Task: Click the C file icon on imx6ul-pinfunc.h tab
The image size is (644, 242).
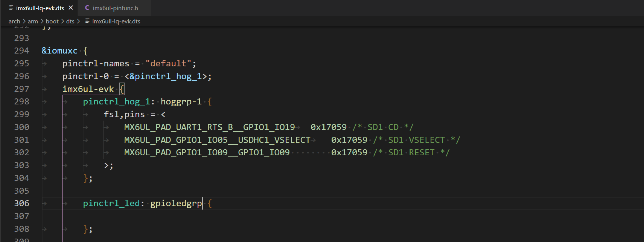Action: [87, 8]
